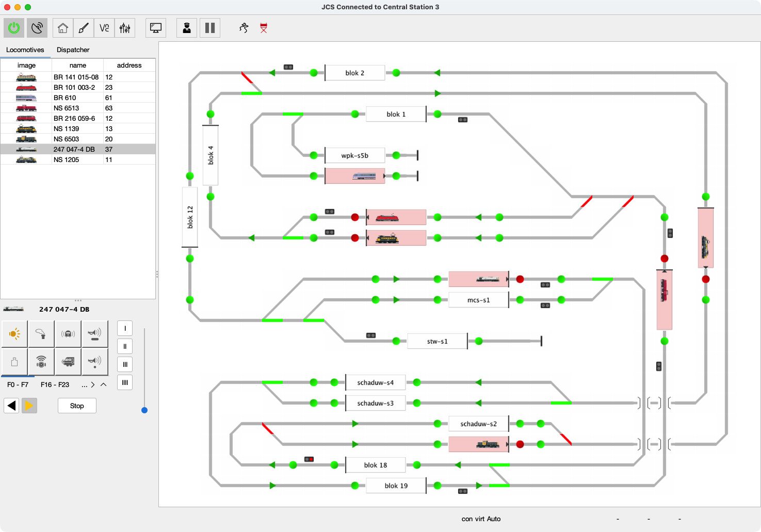The height and width of the screenshot is (532, 761).
Task: Switch to the Dispatcher tab
Action: tap(73, 50)
